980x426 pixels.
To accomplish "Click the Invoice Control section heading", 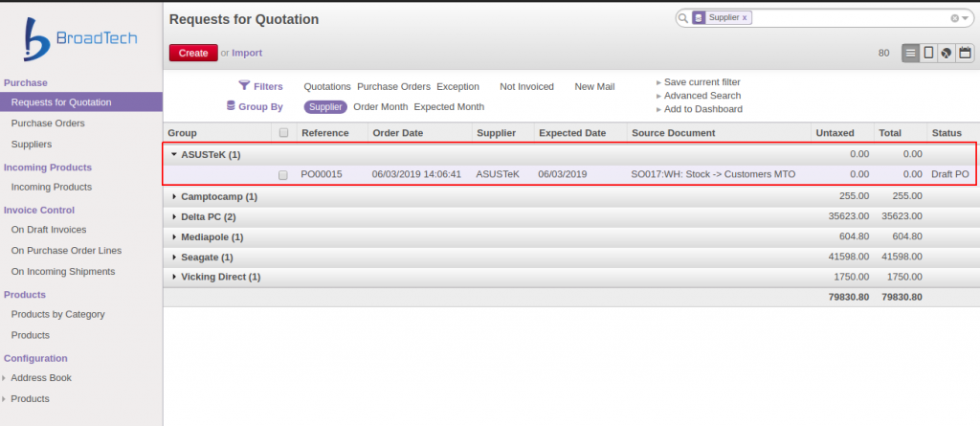I will 38,210.
